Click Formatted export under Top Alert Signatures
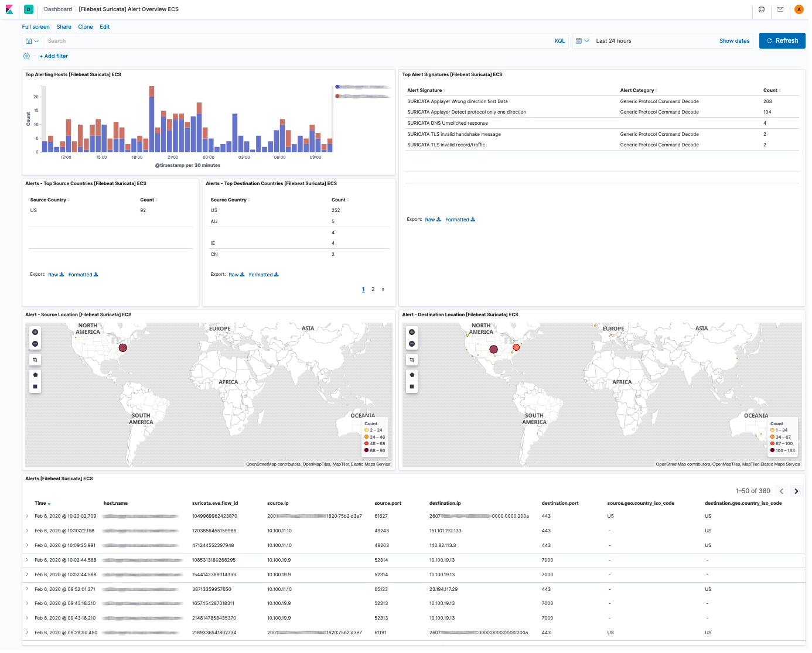812x653 pixels. click(x=456, y=219)
